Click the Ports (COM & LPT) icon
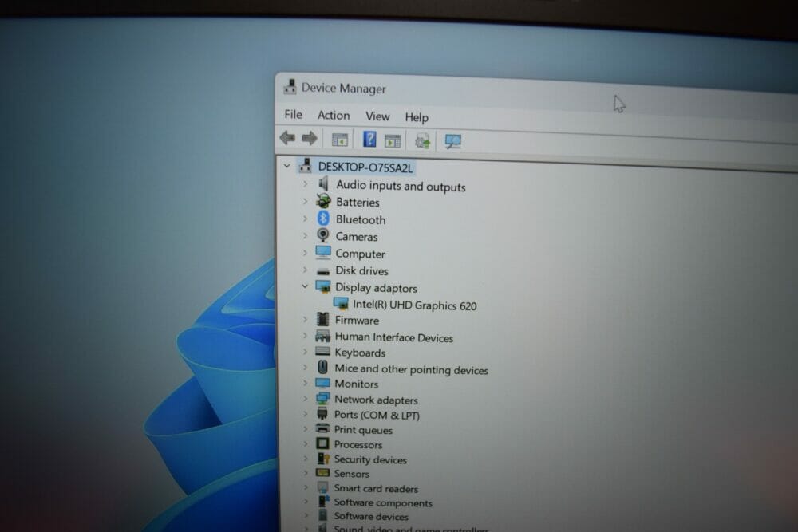This screenshot has width=798, height=532. (322, 413)
